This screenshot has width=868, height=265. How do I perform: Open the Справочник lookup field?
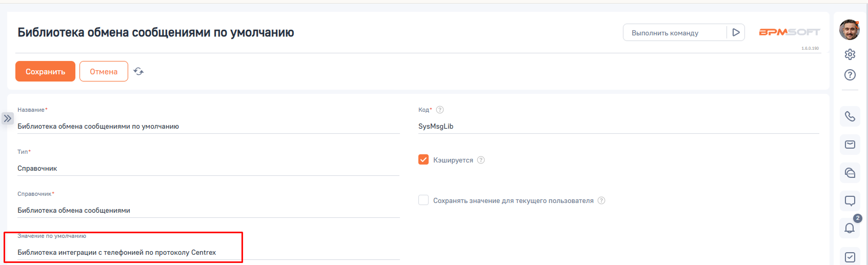tap(208, 210)
